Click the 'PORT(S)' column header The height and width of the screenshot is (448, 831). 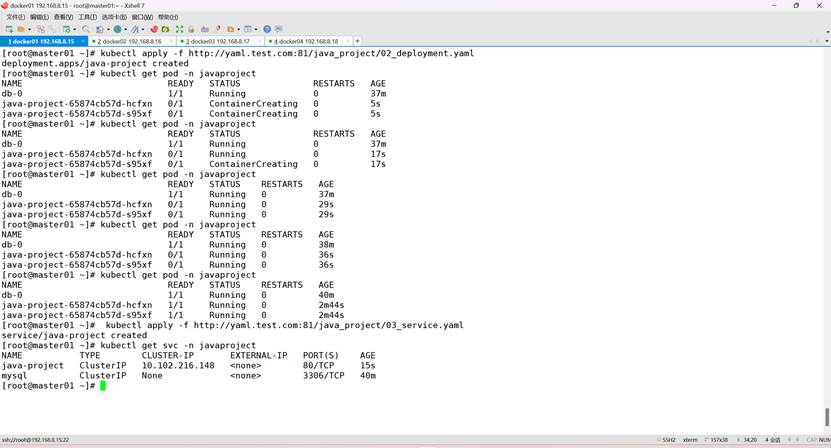[x=321, y=355]
